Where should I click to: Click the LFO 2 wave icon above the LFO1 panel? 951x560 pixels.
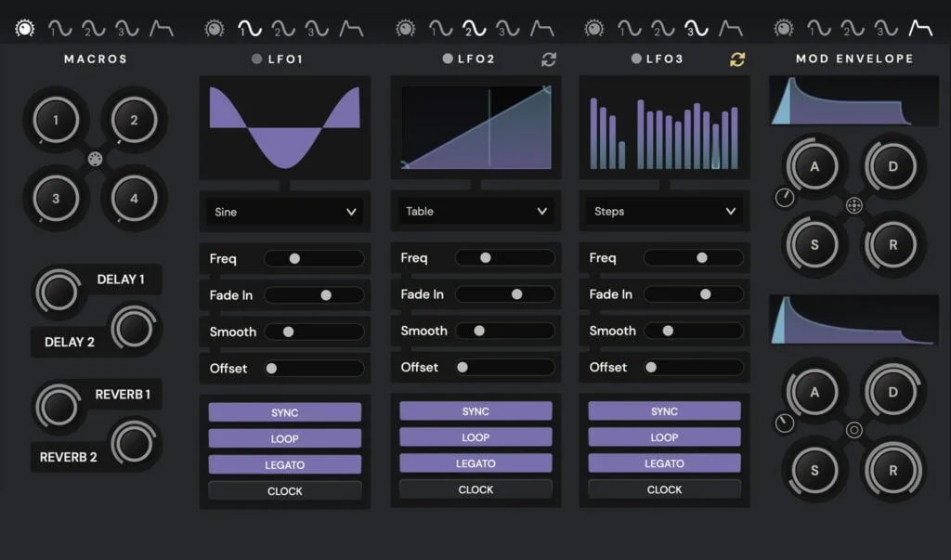(283, 29)
